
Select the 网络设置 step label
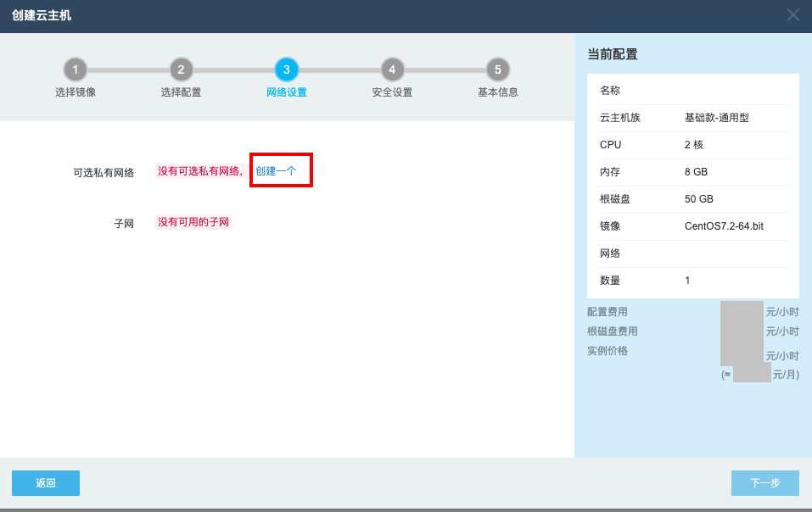[x=287, y=92]
